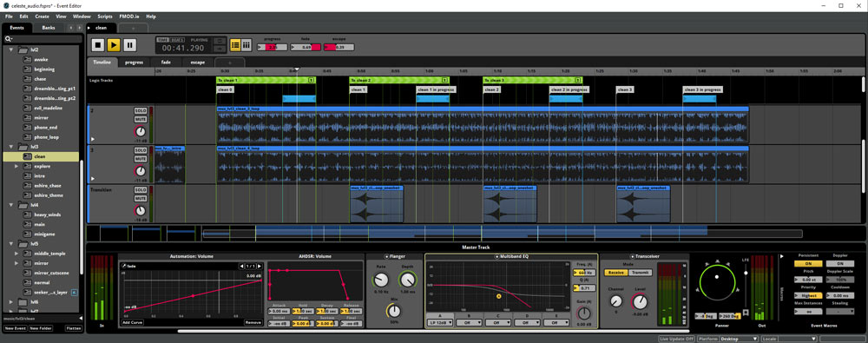Pause playback with the pause button
Viewport: 868px width, 343px height.
pos(129,45)
